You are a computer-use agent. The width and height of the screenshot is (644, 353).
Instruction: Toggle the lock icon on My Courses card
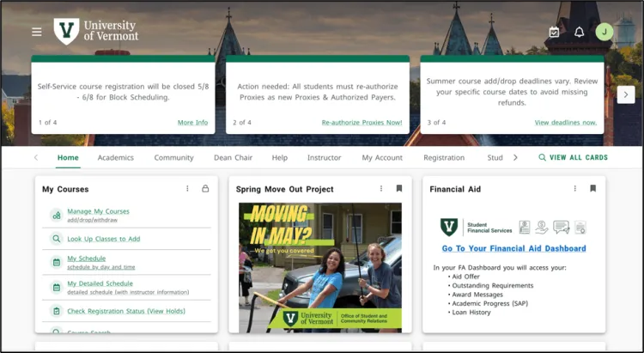coord(205,189)
